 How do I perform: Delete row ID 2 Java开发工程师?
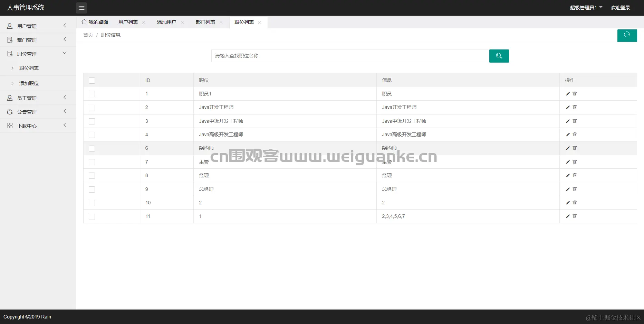point(575,107)
